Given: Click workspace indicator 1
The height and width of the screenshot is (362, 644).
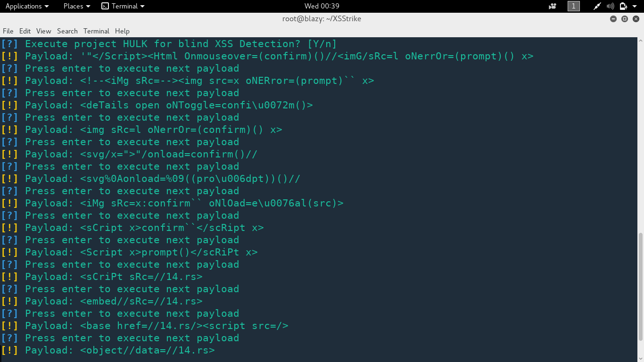Looking at the screenshot, I should pos(574,6).
